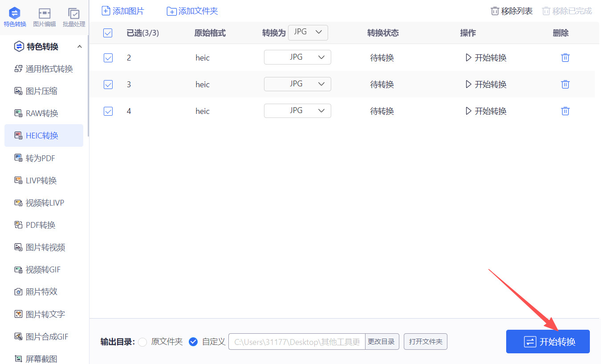The image size is (601, 364).
Task: Click the 打开文件夹 button
Action: (426, 342)
